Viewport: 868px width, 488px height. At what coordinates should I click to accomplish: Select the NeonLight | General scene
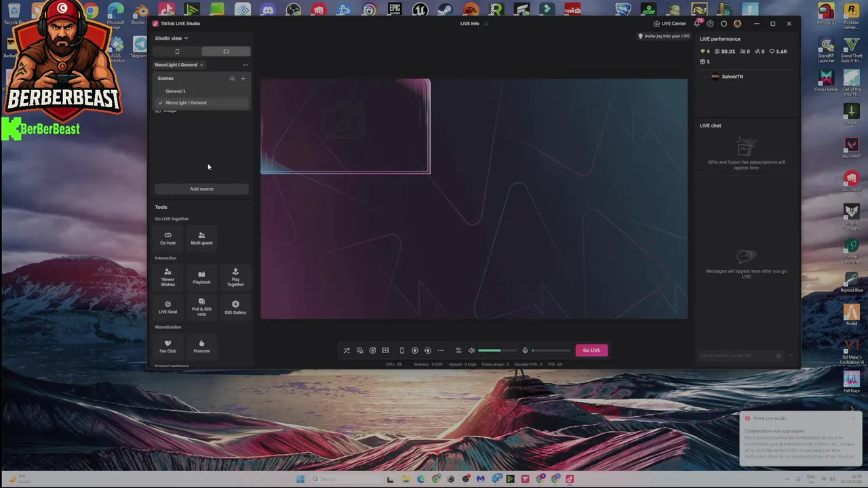click(x=202, y=103)
